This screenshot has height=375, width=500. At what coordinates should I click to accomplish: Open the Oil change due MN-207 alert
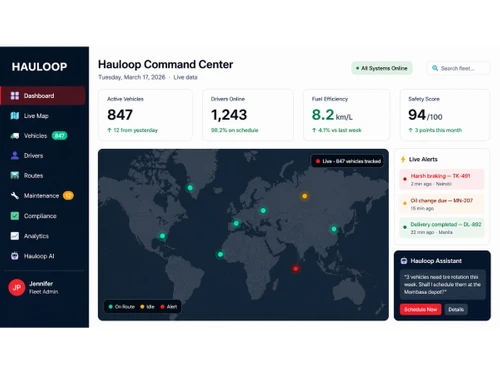pos(442,204)
